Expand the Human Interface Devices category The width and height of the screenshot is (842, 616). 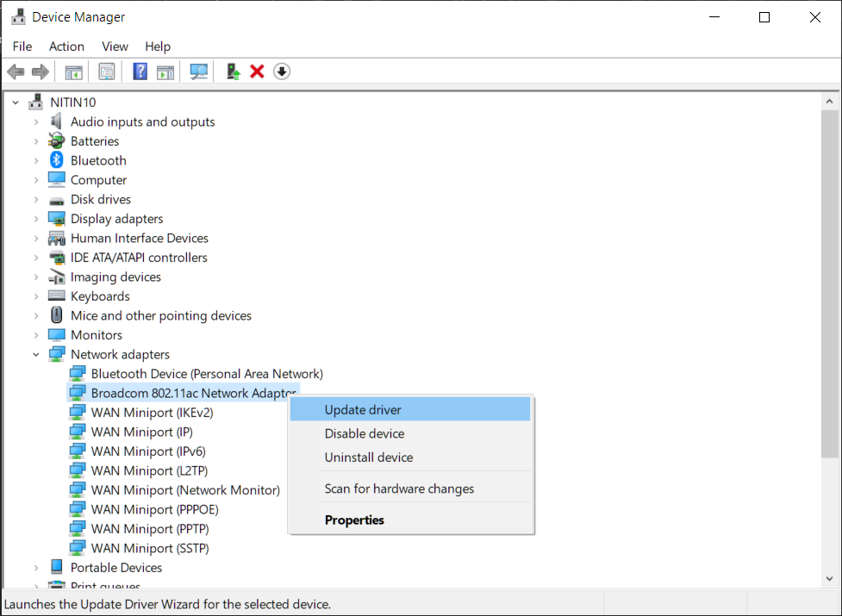click(x=36, y=238)
